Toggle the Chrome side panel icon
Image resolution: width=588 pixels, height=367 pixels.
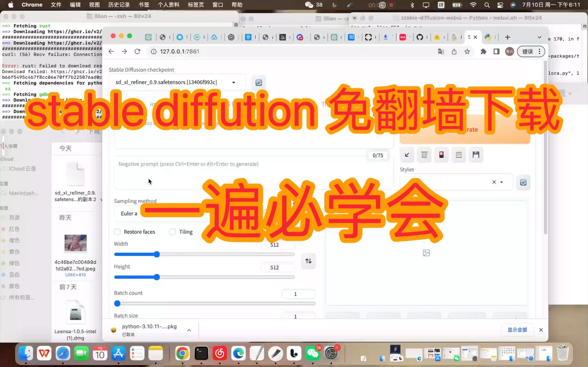click(x=496, y=51)
